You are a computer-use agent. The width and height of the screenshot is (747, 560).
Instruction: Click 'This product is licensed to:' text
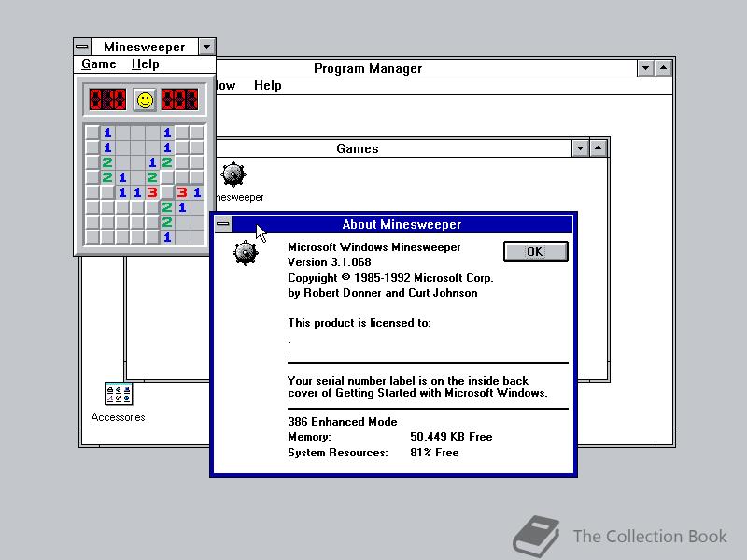pyautogui.click(x=359, y=323)
